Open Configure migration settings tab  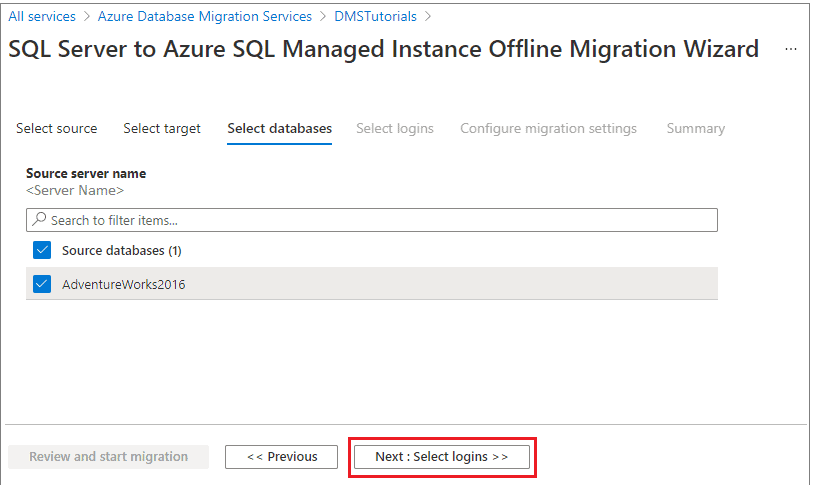click(548, 128)
